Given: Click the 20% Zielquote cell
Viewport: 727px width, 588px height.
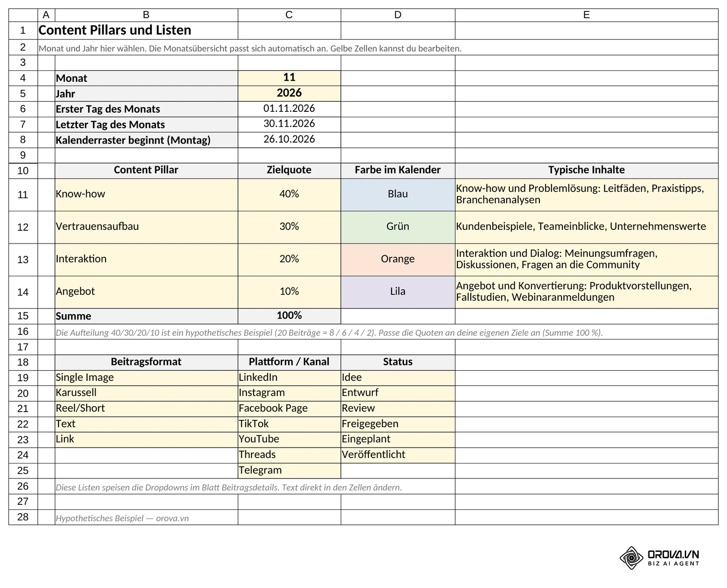Looking at the screenshot, I should pyautogui.click(x=289, y=260).
